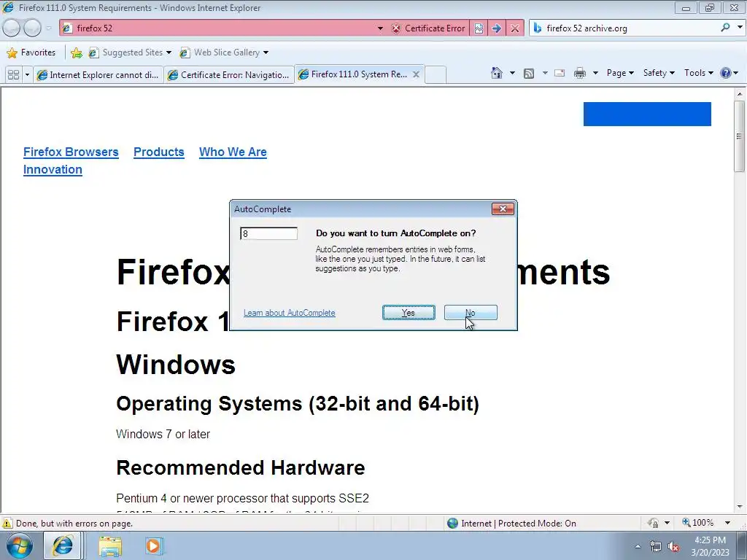Image resolution: width=747 pixels, height=560 pixels.
Task: Click the muted volume tray icon
Action: coord(673,546)
